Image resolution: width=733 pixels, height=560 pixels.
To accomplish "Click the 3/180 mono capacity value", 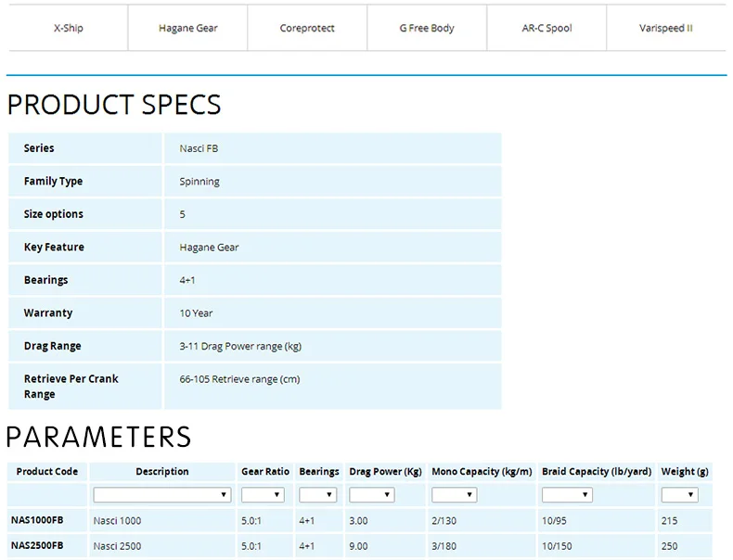I will (x=444, y=546).
